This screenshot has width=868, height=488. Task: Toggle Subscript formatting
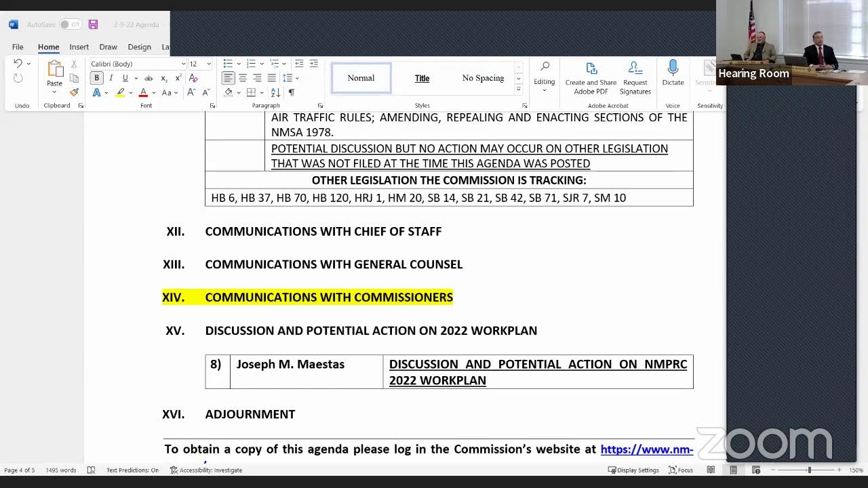pos(163,78)
